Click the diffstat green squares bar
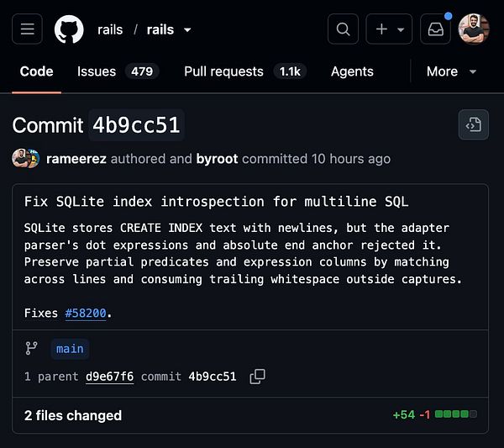Screen dimensions: 504x448 pyautogui.click(x=456, y=414)
